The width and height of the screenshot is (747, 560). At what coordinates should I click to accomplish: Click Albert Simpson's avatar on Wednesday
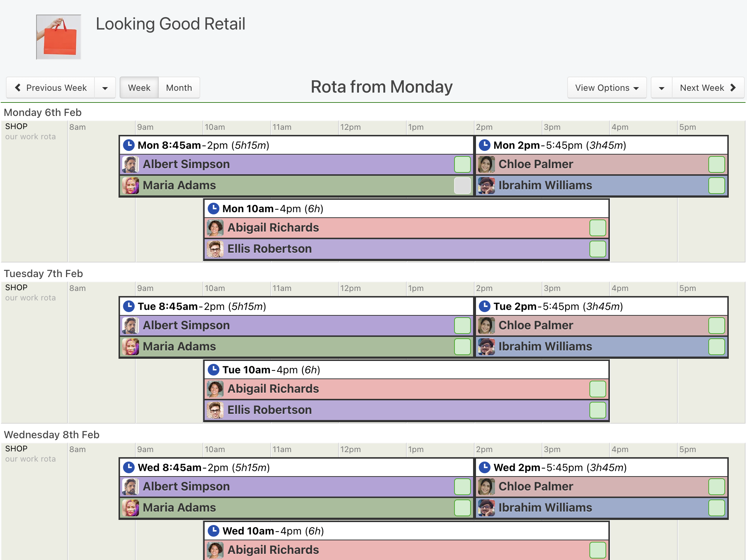(131, 487)
